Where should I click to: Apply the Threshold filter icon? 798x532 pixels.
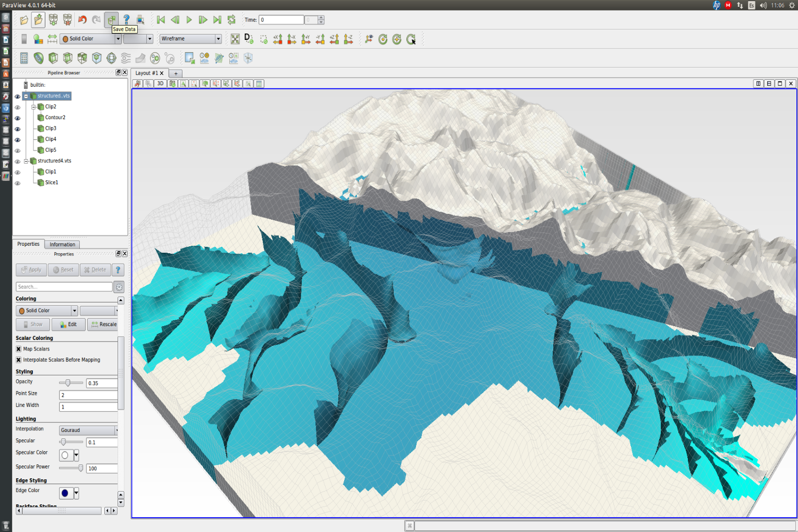[82, 58]
